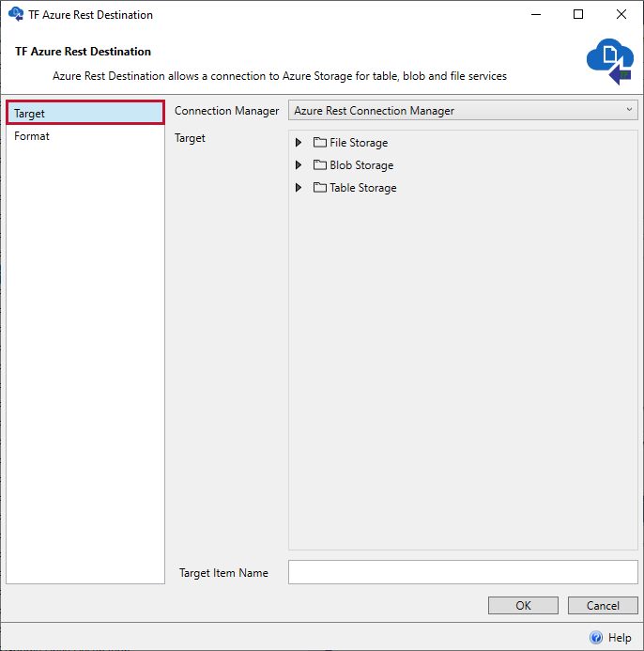The width and height of the screenshot is (644, 651).
Task: Select the Target page in sidebar
Action: coord(85,113)
